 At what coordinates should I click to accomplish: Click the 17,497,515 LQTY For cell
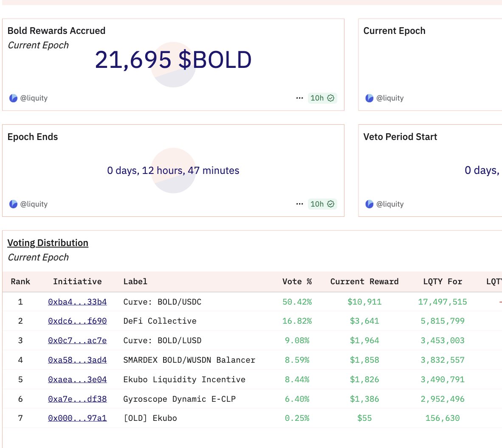pyautogui.click(x=443, y=302)
